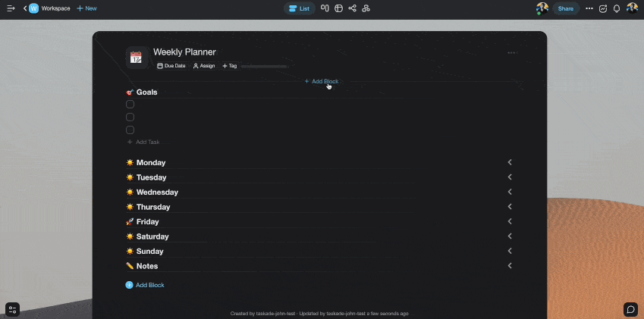Open the org chart view icon

[x=366, y=8]
